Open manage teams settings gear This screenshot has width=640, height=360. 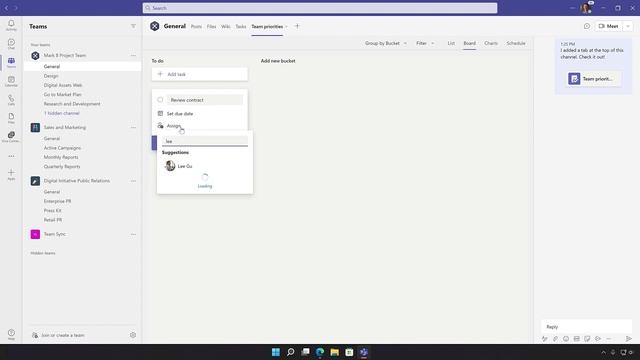[x=133, y=335]
